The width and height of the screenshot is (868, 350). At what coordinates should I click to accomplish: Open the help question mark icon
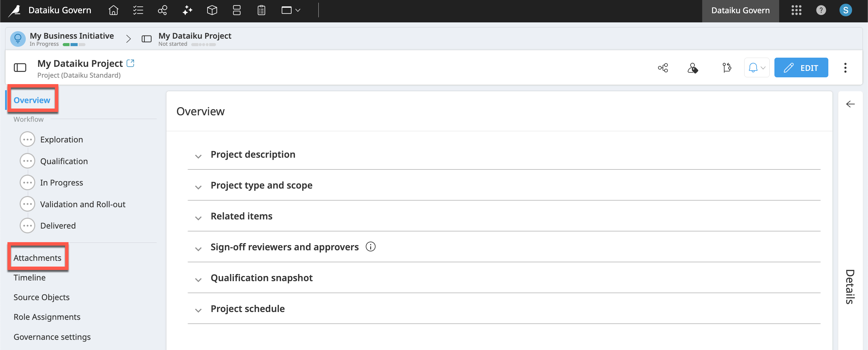point(821,11)
